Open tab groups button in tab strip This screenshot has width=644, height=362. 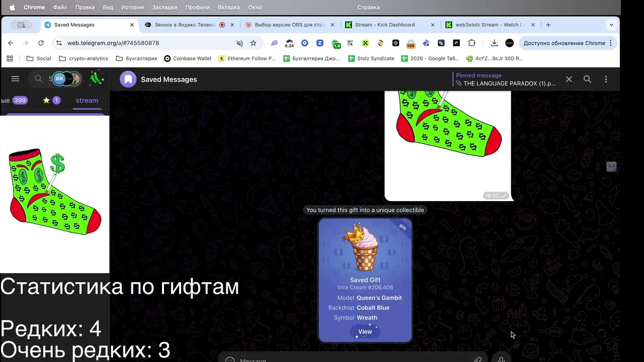(21, 25)
